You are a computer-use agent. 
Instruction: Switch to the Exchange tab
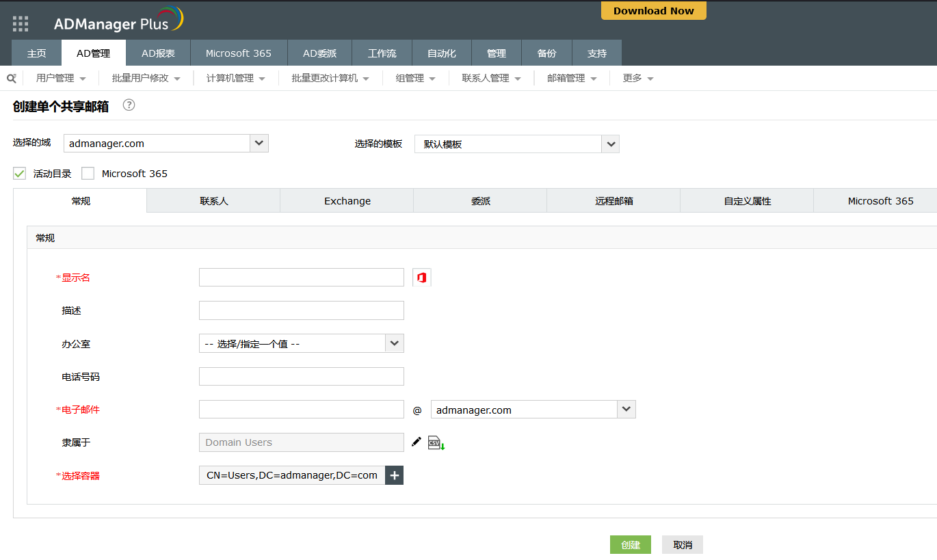point(347,201)
